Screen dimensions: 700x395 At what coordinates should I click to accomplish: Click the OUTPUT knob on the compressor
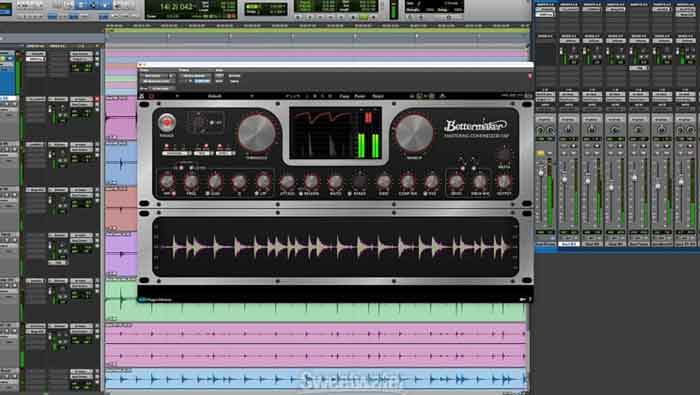504,182
